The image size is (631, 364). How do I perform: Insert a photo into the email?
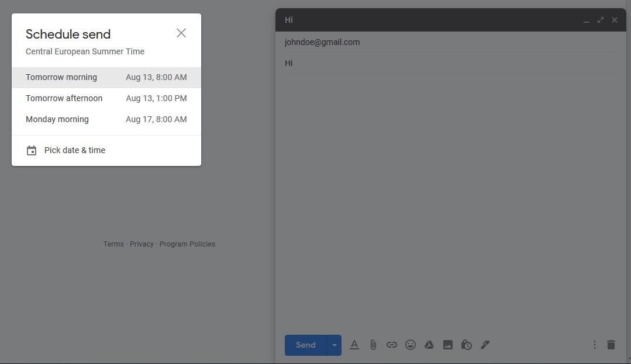pyautogui.click(x=448, y=345)
